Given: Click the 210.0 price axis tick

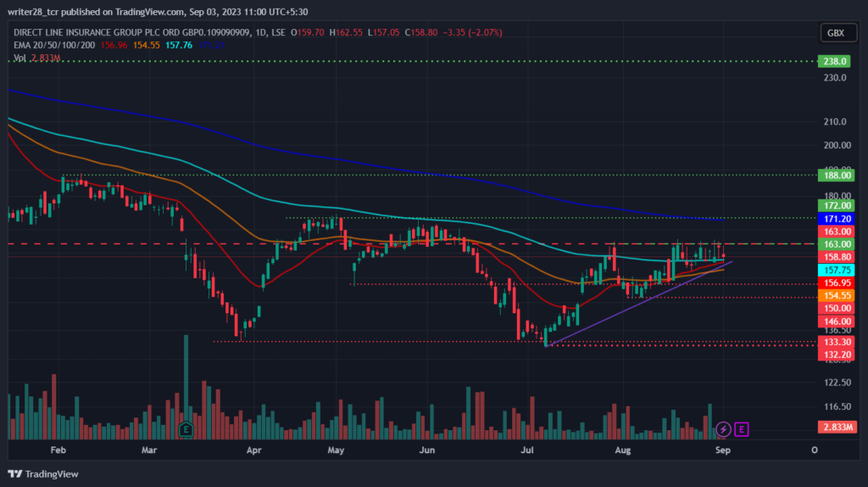Looking at the screenshot, I should (x=835, y=122).
